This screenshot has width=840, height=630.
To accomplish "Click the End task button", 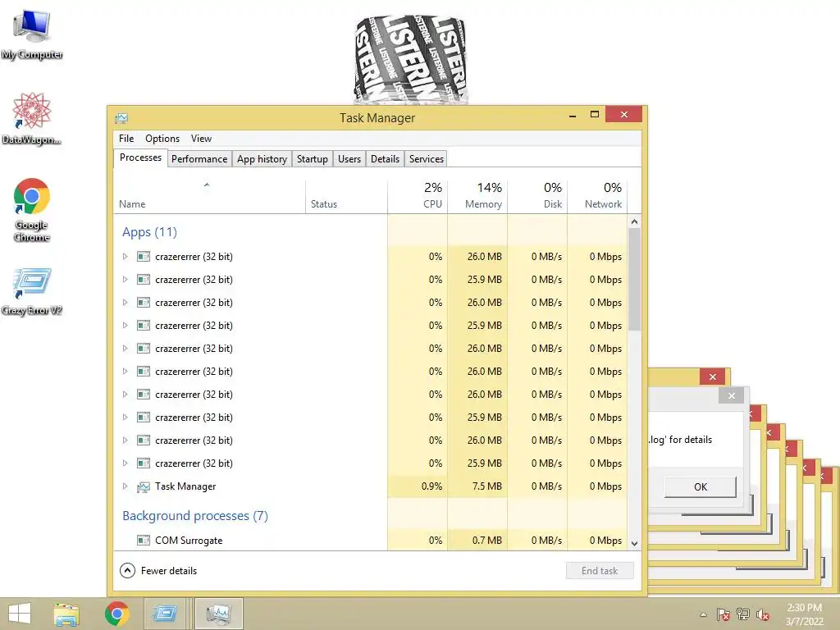I will pyautogui.click(x=600, y=571).
